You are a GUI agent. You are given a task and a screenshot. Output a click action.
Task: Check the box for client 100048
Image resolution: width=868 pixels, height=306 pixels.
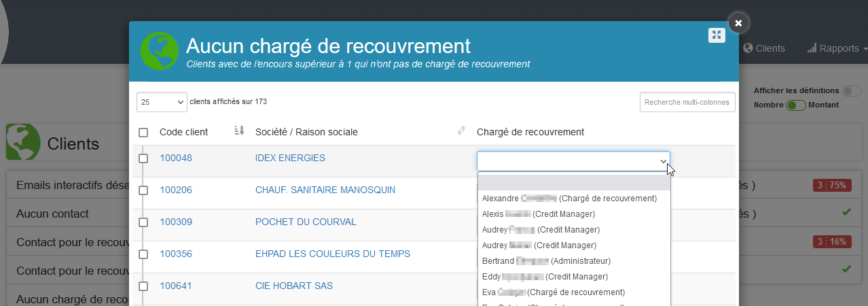[143, 158]
